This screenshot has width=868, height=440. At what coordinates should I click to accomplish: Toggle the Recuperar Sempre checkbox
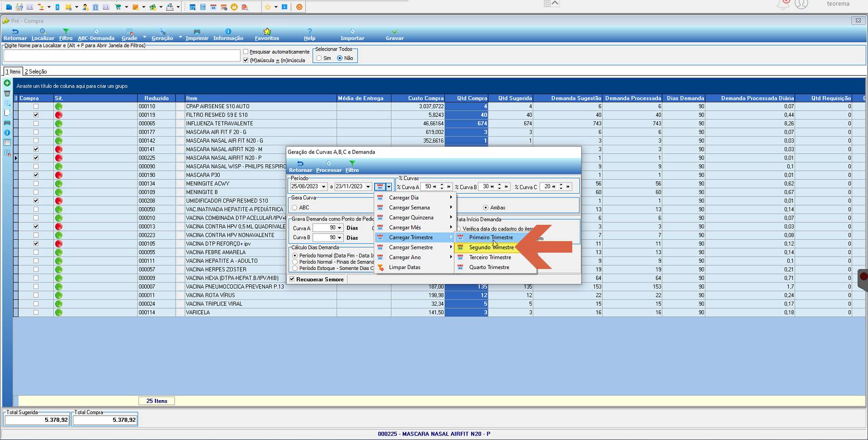[292, 279]
